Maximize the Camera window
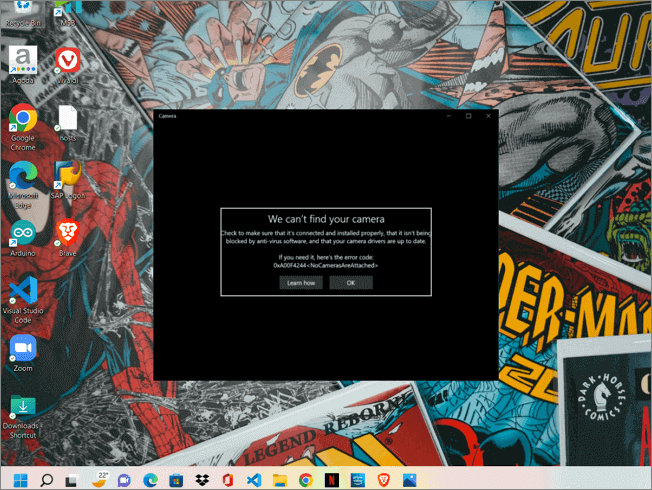The width and height of the screenshot is (652, 490). tap(469, 116)
